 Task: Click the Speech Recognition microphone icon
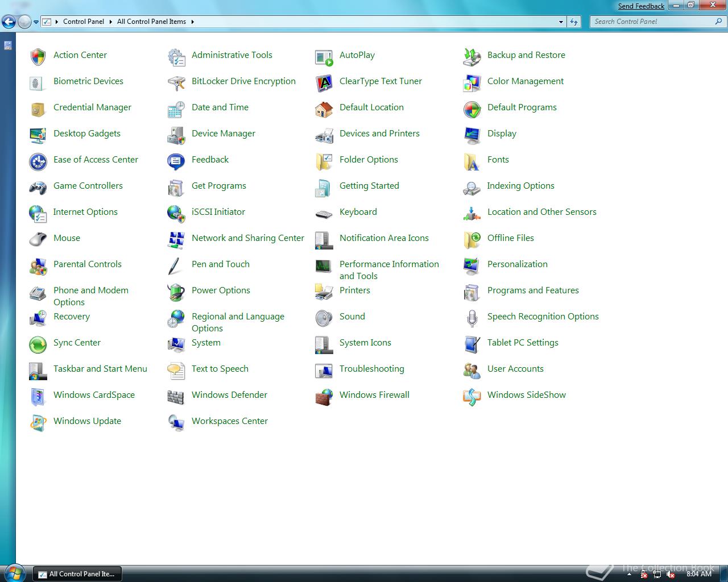pyautogui.click(x=472, y=318)
